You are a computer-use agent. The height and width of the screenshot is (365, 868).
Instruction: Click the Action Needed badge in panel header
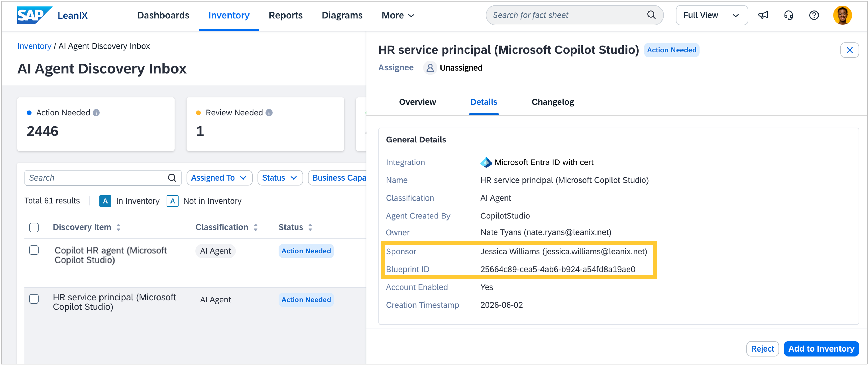[x=671, y=50]
